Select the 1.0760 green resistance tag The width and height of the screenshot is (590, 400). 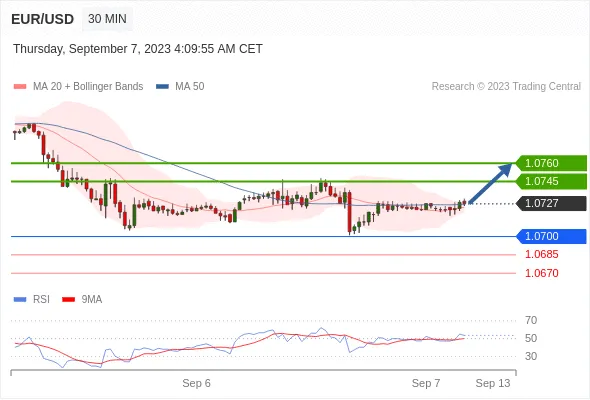pyautogui.click(x=551, y=163)
